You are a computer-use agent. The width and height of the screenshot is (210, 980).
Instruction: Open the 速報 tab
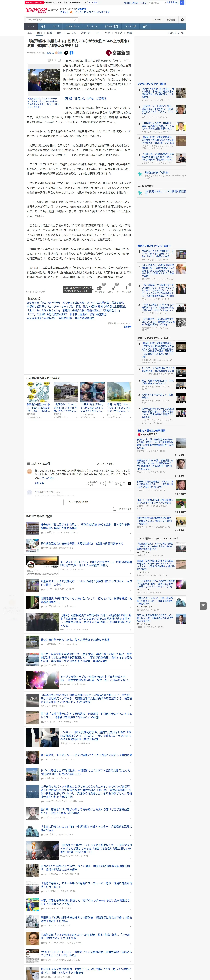point(43,27)
